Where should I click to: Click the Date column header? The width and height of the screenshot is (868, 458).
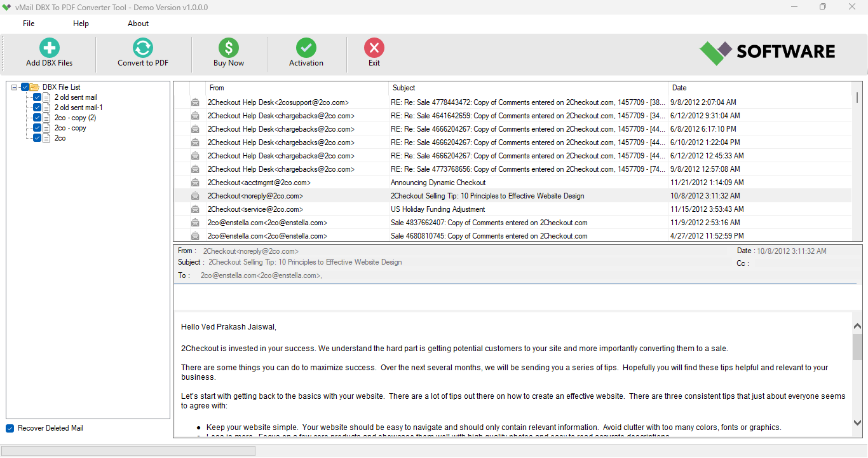coord(679,88)
